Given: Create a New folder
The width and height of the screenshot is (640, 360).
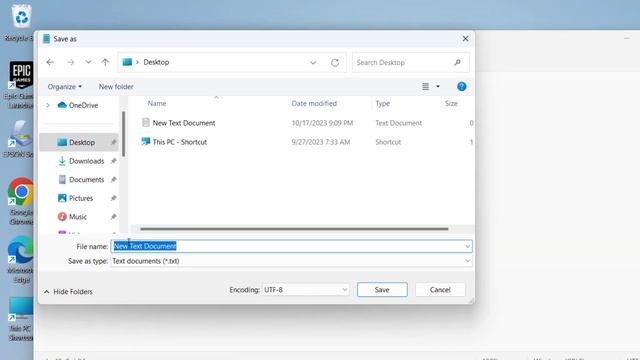Looking at the screenshot, I should (116, 87).
